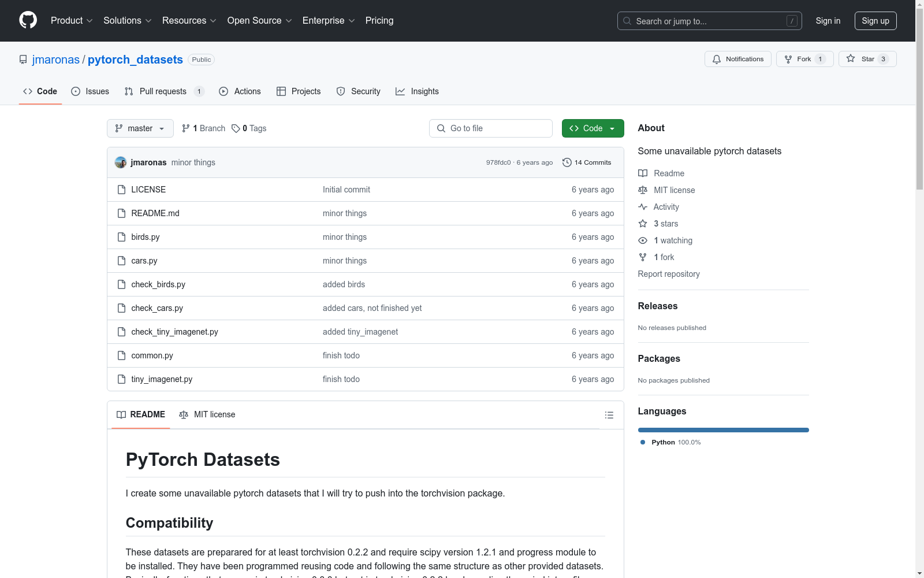
Task: Expand the Product menu
Action: [72, 20]
